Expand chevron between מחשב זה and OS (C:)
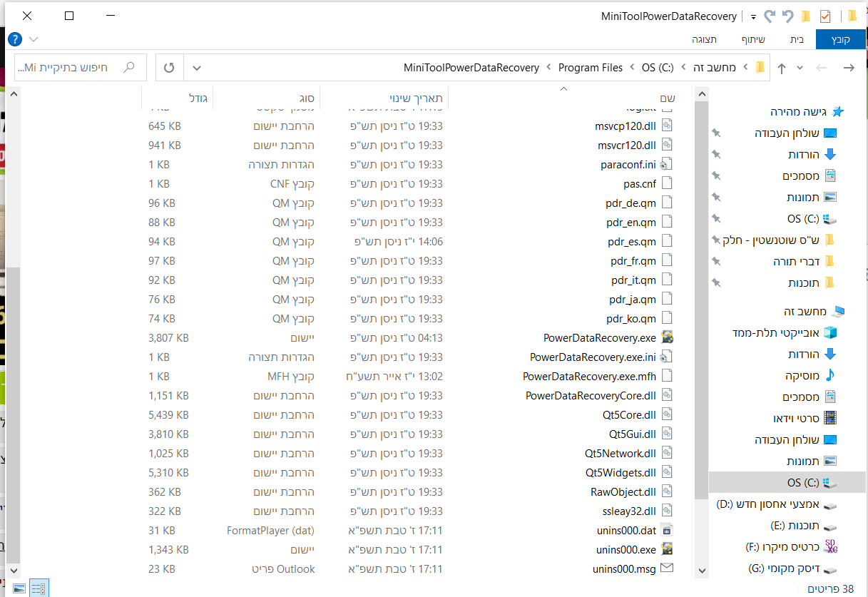Screen dimensions: 868x597 click(683, 68)
